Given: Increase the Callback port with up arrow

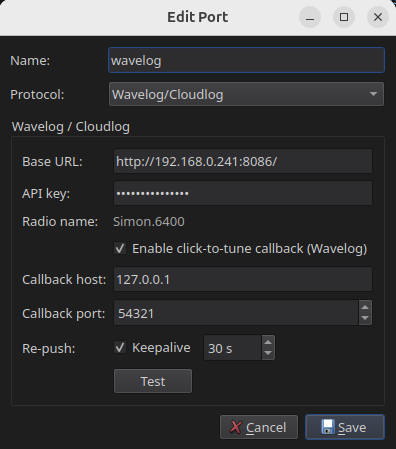Looking at the screenshot, I should coord(365,307).
